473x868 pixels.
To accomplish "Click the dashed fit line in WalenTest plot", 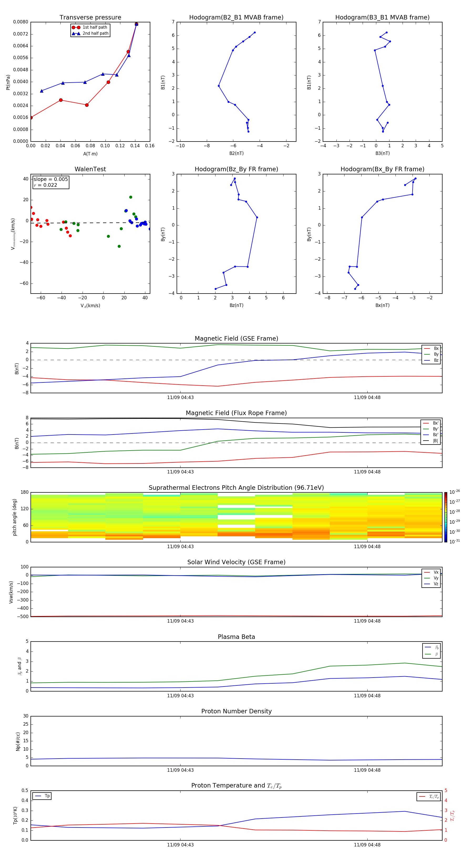I will click(90, 223).
